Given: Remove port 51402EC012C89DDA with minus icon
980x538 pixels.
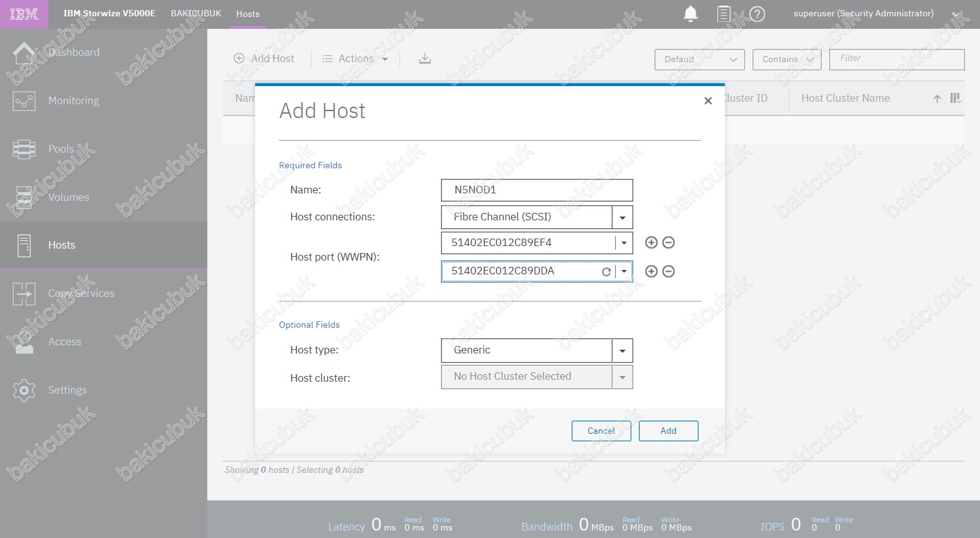Looking at the screenshot, I should [x=669, y=271].
